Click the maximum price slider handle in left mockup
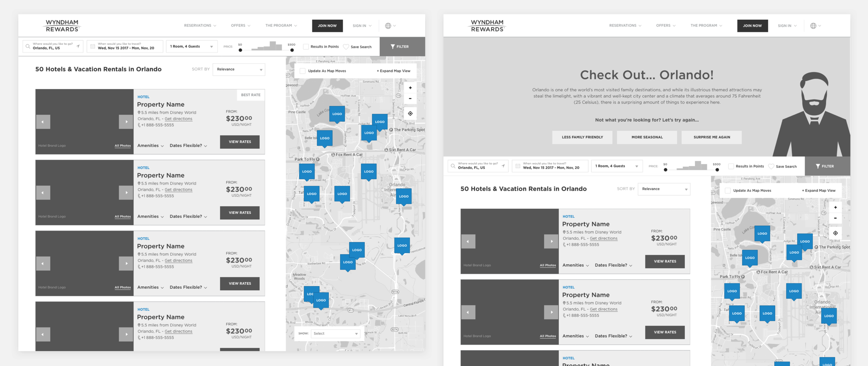Screen dimensions: 868x366 292,50
